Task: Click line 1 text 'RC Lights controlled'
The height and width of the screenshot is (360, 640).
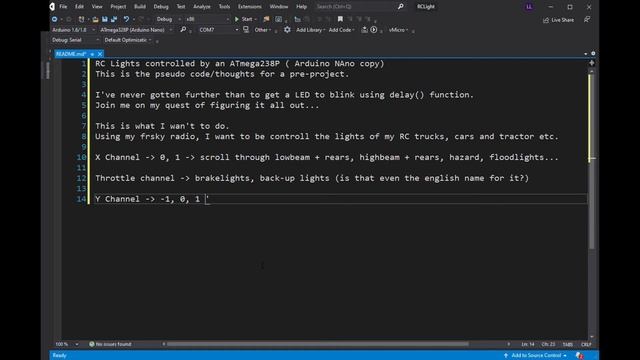Action: [145, 63]
